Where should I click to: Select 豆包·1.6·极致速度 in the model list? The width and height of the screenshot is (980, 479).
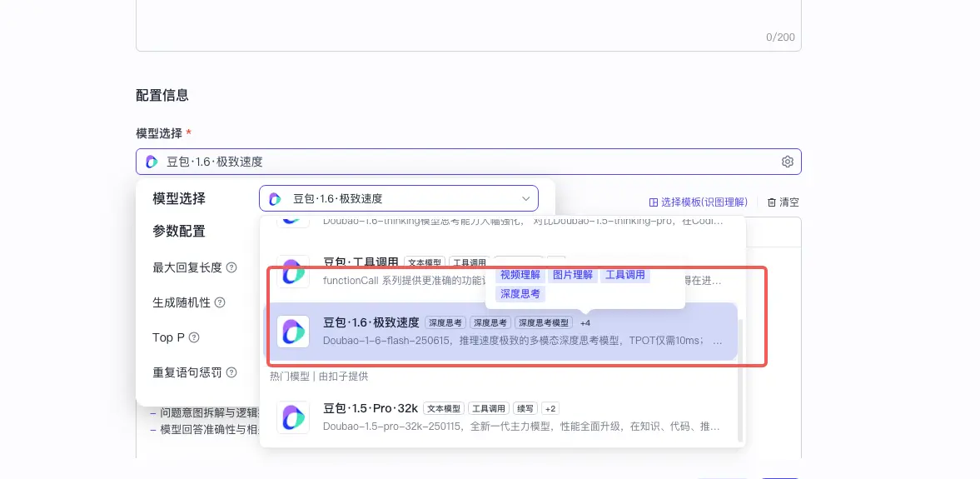pos(500,332)
